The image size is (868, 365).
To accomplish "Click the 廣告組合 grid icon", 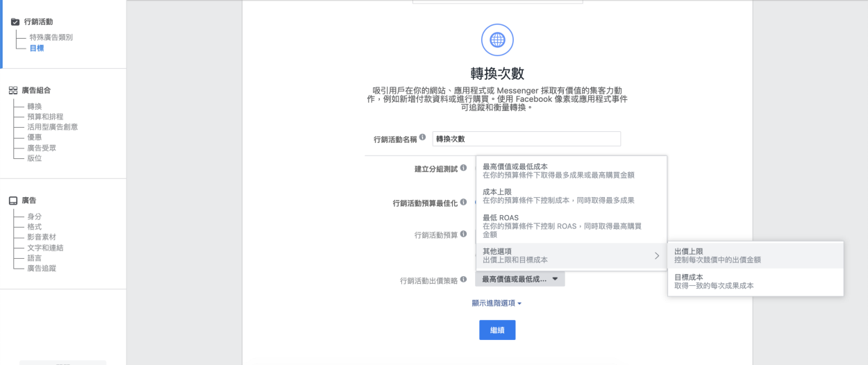I will click(x=12, y=90).
